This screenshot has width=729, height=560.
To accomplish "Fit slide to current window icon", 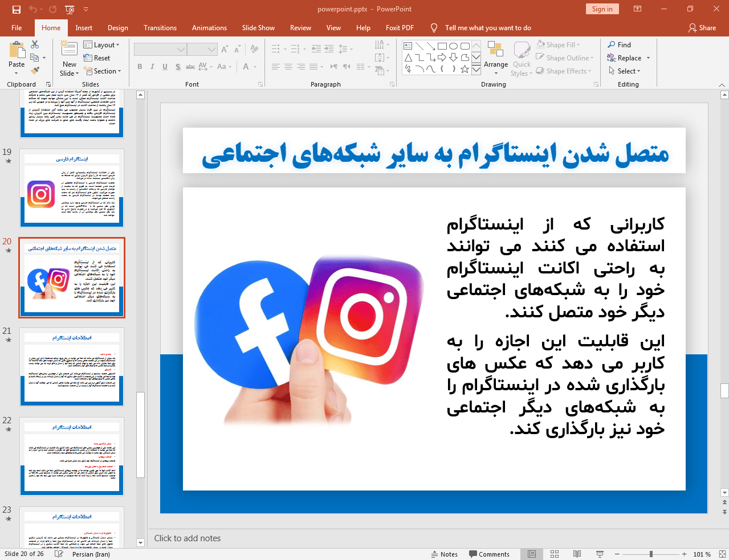I will click(722, 554).
